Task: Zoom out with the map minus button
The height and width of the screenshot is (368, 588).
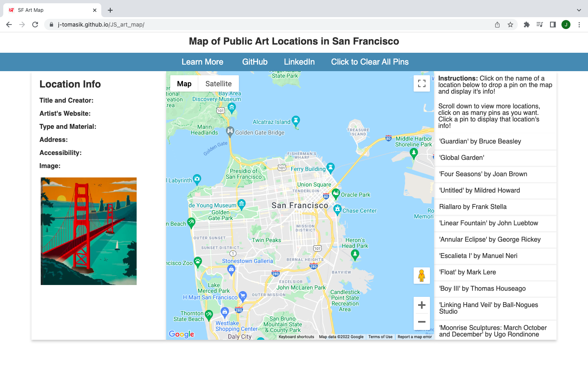Action: pyautogui.click(x=422, y=322)
